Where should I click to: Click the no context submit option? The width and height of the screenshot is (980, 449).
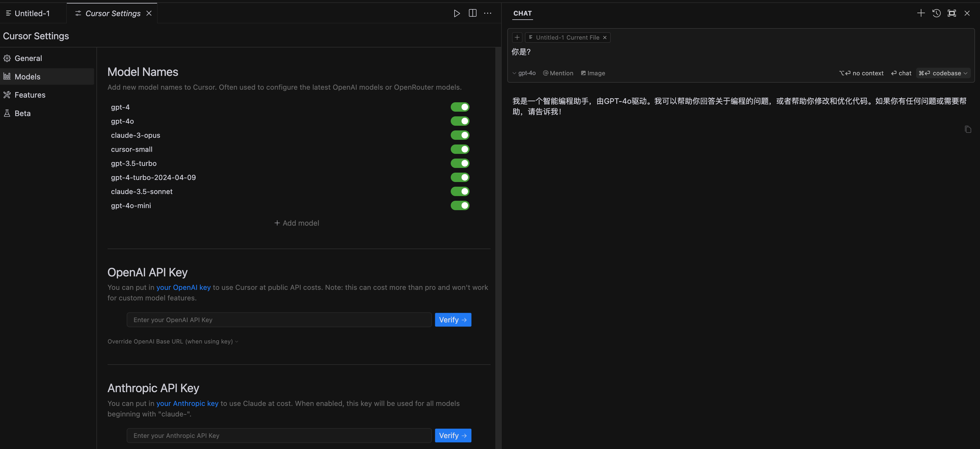click(861, 73)
